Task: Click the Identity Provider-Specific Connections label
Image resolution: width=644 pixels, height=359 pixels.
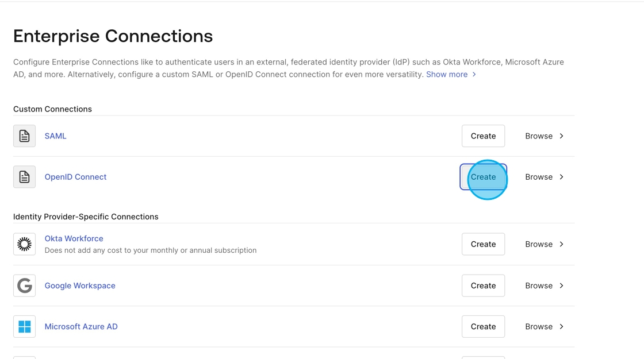Action: click(x=86, y=217)
